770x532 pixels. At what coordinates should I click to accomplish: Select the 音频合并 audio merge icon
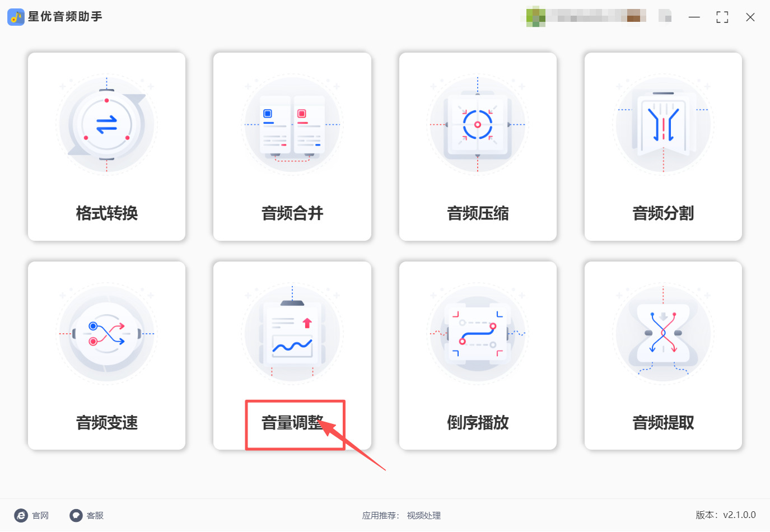pos(292,124)
